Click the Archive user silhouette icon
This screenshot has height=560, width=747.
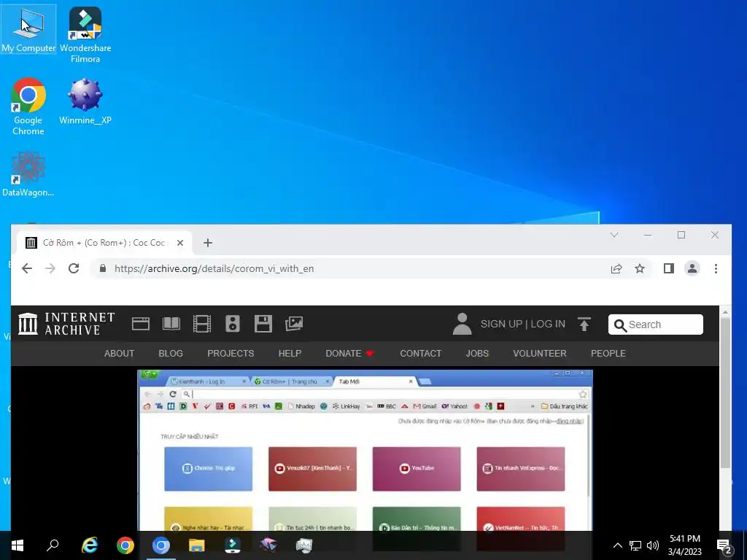[x=462, y=324]
